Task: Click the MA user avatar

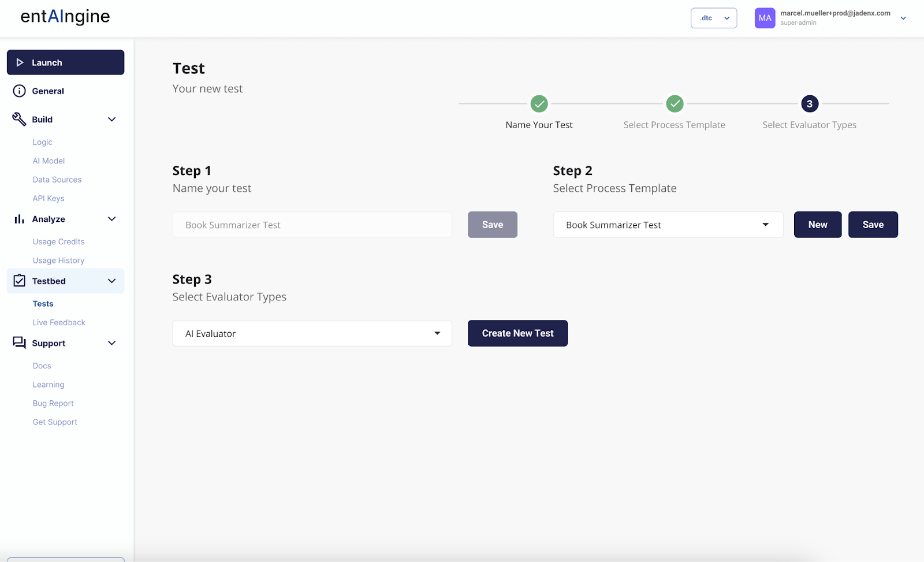Action: tap(765, 18)
